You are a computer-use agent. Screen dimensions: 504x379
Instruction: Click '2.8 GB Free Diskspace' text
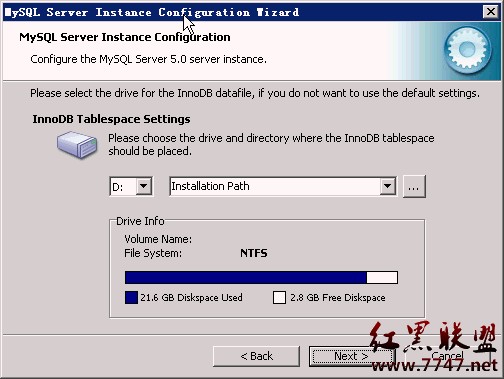[x=338, y=297]
